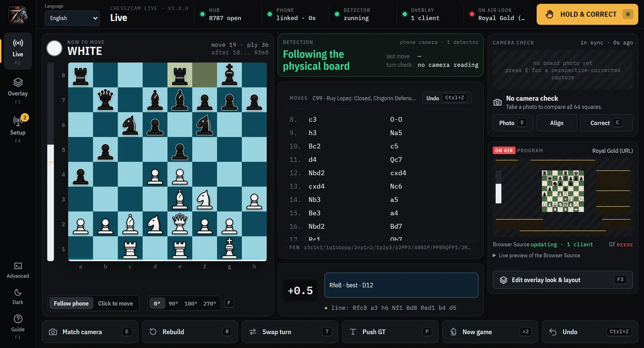Click the Rfe8 best move box
Screen dimensions: 644x348
click(401, 285)
